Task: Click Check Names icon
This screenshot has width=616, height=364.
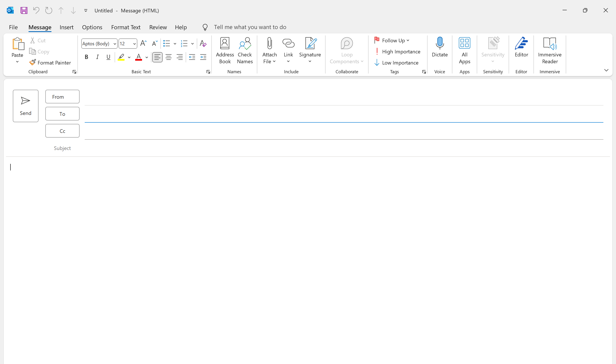Action: (x=245, y=51)
